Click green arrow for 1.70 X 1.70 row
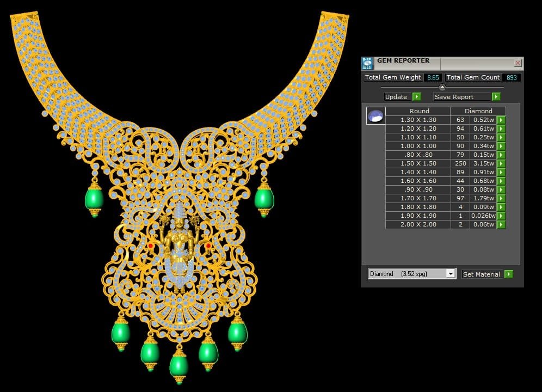 click(501, 198)
